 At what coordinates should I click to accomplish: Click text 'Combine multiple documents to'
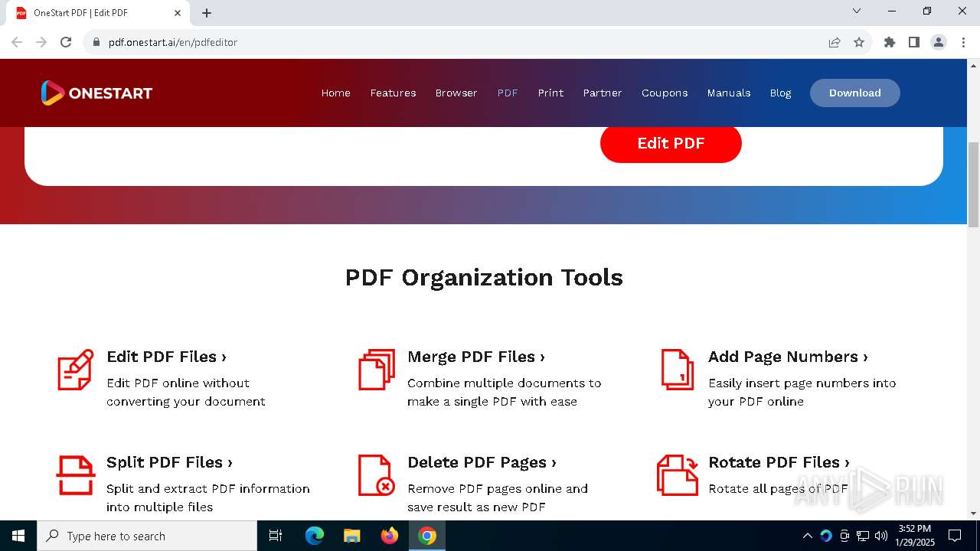[505, 383]
